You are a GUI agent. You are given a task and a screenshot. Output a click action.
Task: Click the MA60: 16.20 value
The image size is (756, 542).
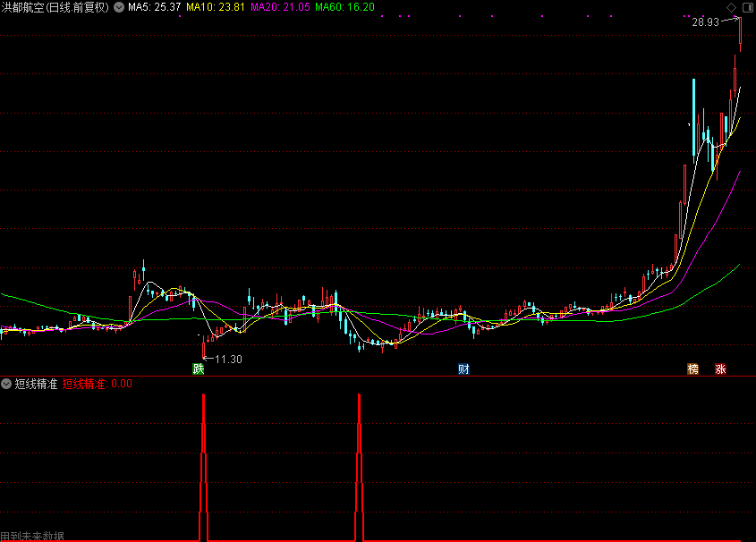pyautogui.click(x=344, y=7)
